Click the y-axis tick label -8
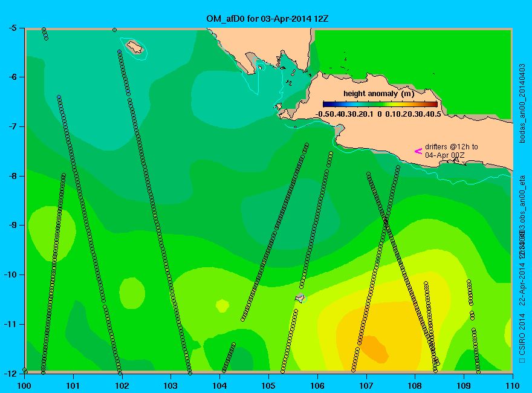 tap(12, 176)
